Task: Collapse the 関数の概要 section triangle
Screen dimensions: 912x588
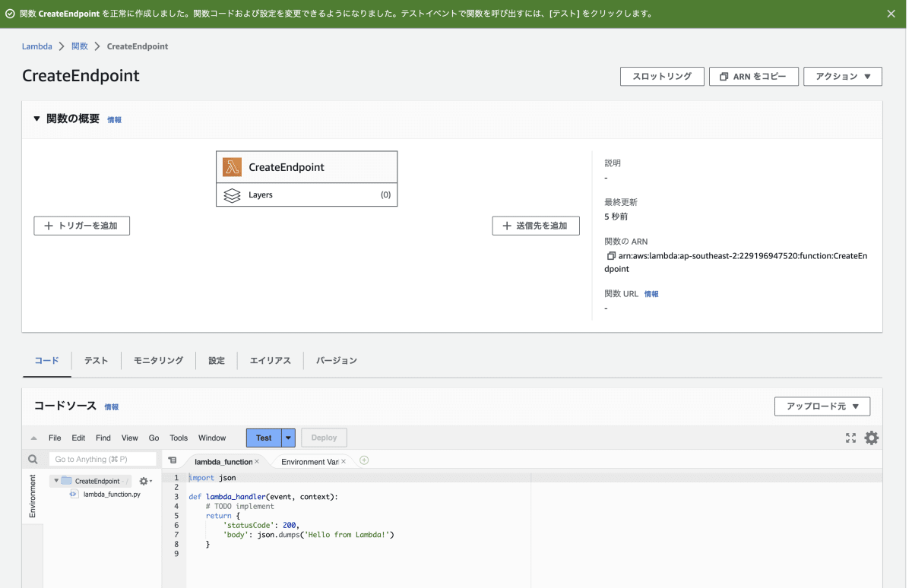Action: 36,119
